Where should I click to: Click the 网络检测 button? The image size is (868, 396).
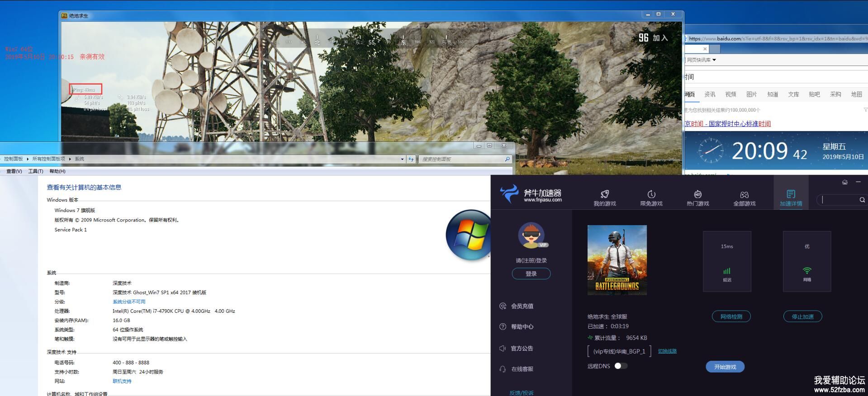[731, 316]
